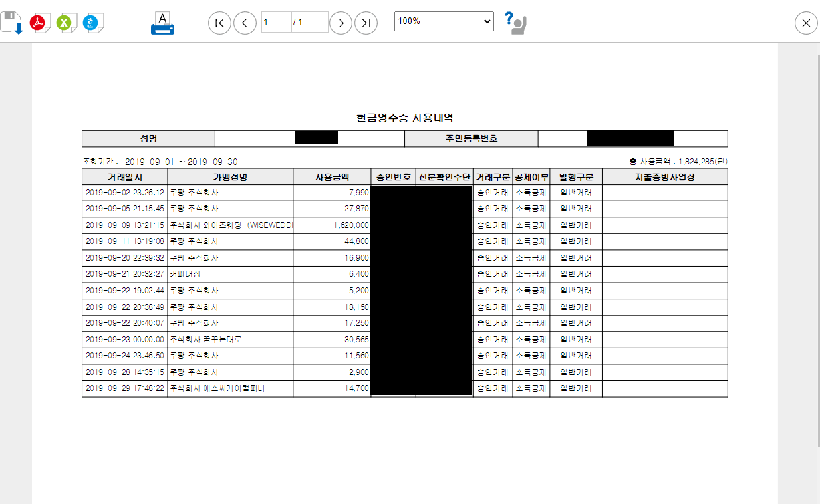
Task: Click the 성명 label cell
Action: pos(148,138)
